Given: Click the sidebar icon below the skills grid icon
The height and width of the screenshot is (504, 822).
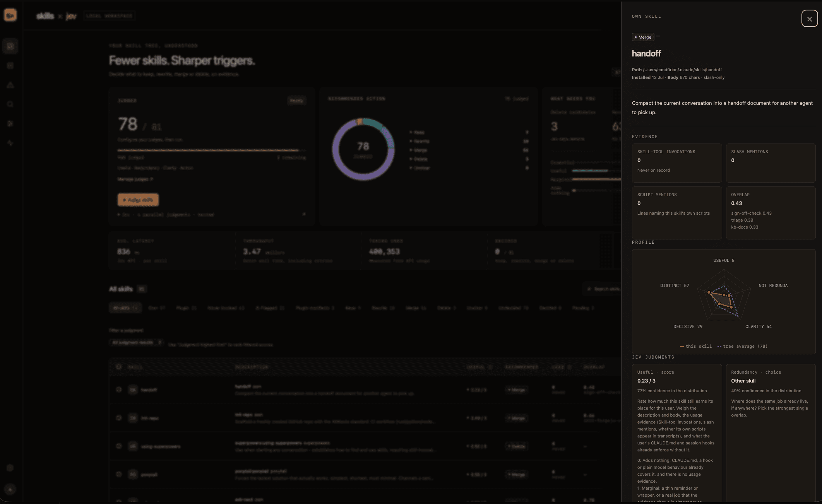Looking at the screenshot, I should 10,66.
